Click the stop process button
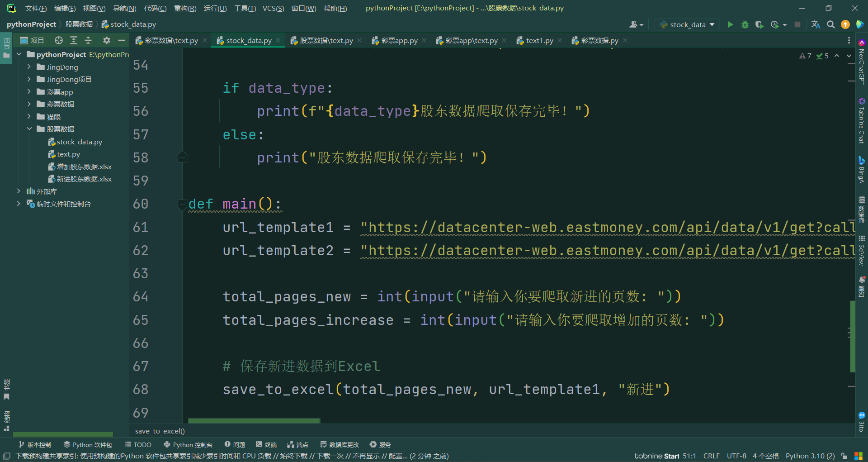Viewport: 868px width, 462px height. click(797, 24)
